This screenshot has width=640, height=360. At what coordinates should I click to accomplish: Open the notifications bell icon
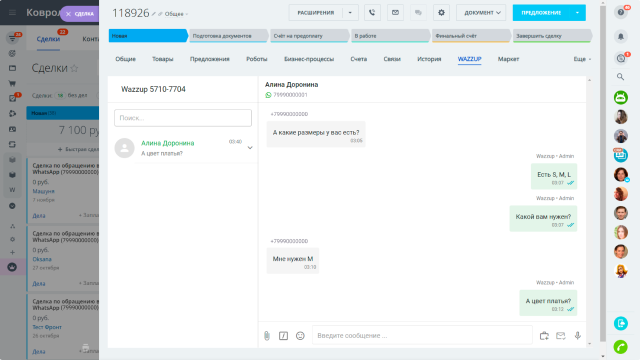click(x=621, y=36)
